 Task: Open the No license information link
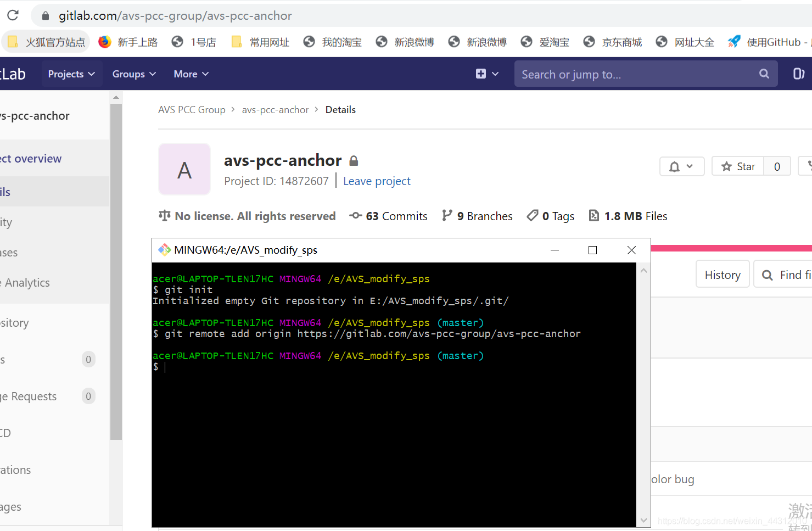[x=247, y=216]
